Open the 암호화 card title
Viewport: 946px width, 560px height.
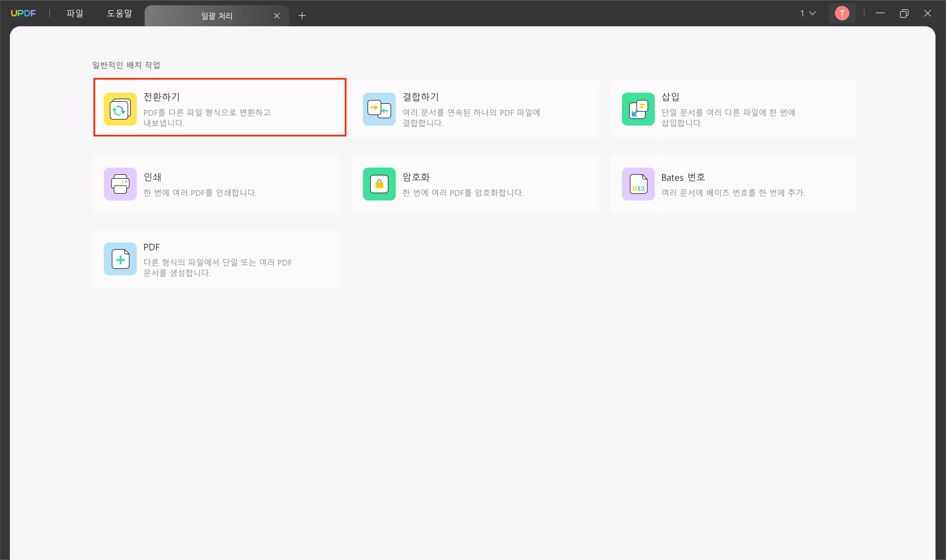pos(416,177)
